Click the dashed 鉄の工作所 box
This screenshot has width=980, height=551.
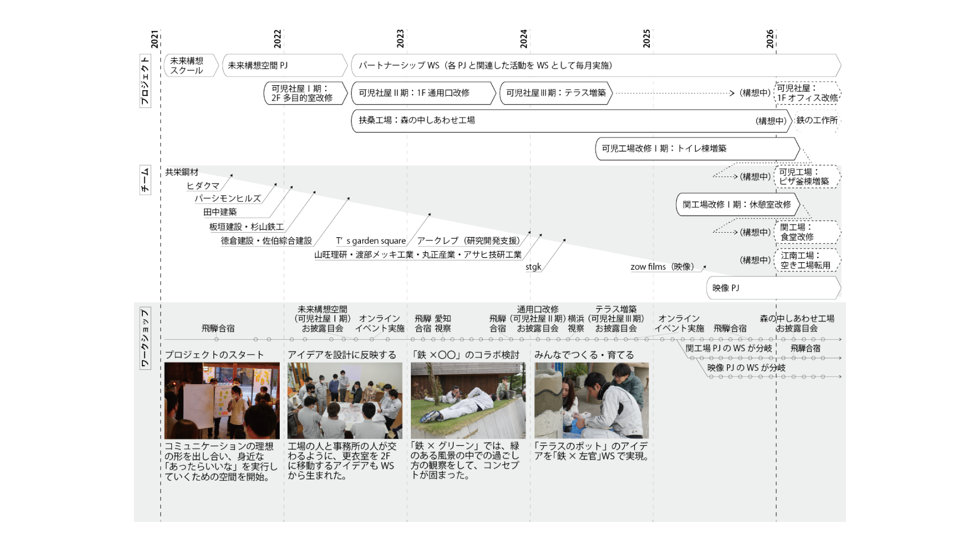point(817,121)
